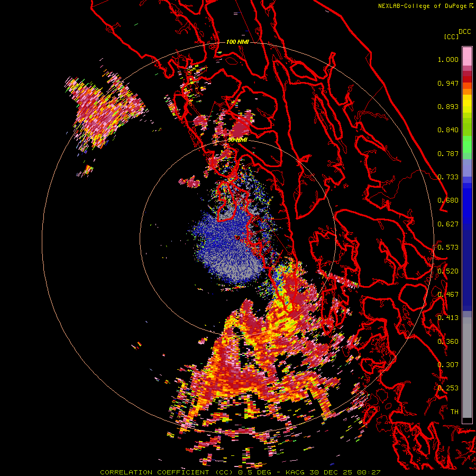Click the 0.573 legend value
This screenshot has width=476, height=476.
point(448,248)
